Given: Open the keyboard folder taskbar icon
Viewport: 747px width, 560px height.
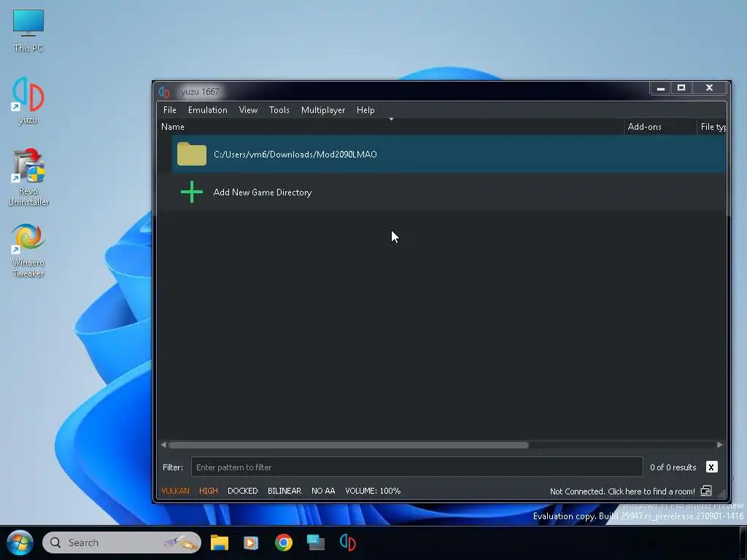Looking at the screenshot, I should (x=315, y=542).
